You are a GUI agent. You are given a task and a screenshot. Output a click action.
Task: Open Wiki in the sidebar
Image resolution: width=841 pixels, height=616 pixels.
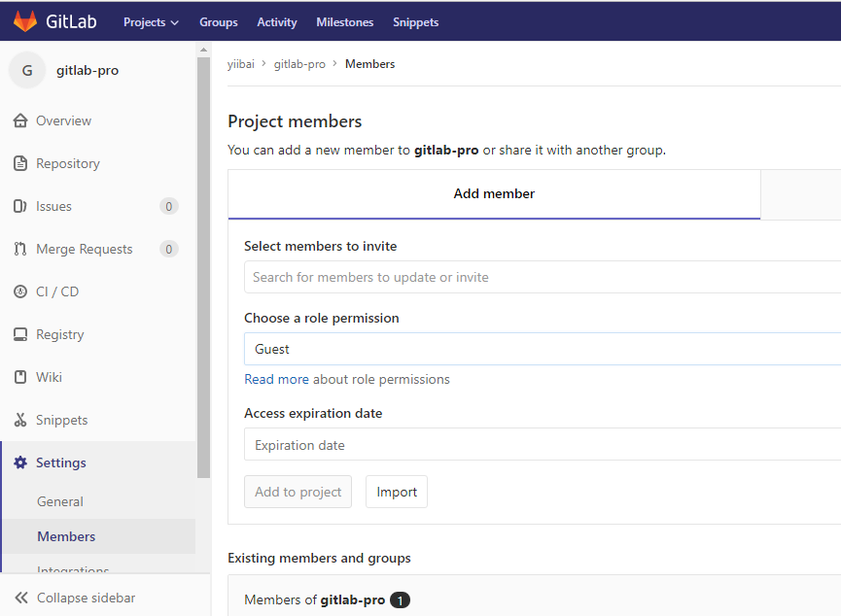click(x=49, y=377)
